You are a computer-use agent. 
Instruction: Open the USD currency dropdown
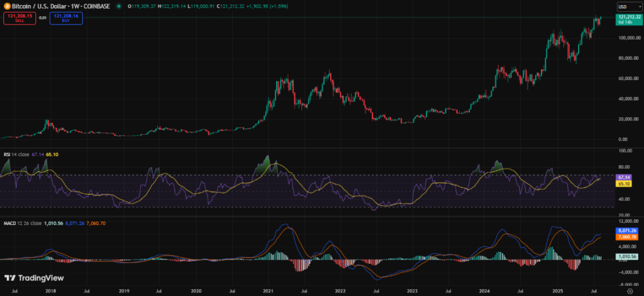629,6
